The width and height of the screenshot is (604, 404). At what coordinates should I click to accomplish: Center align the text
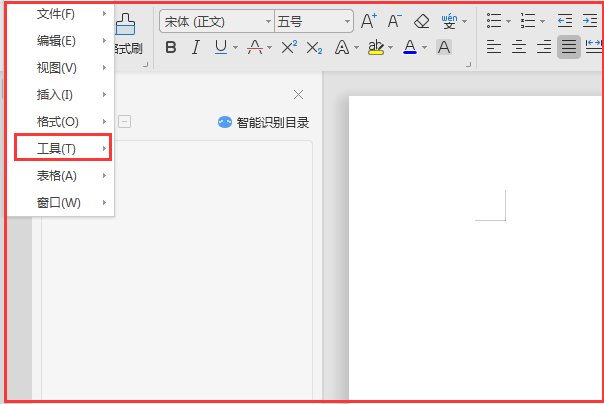click(x=519, y=47)
